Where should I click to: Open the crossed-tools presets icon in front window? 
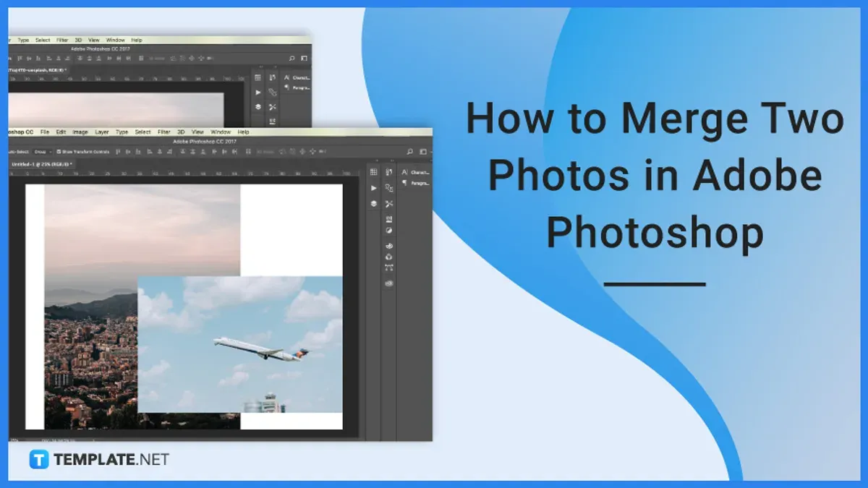pos(389,203)
